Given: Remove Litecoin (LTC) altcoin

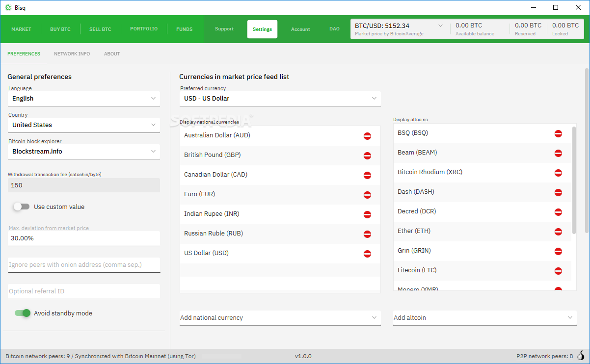Looking at the screenshot, I should click(x=558, y=271).
